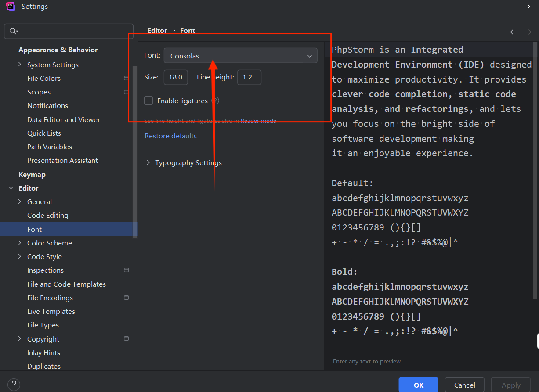539x392 pixels.
Task: Click the help question mark button
Action: (x=14, y=385)
